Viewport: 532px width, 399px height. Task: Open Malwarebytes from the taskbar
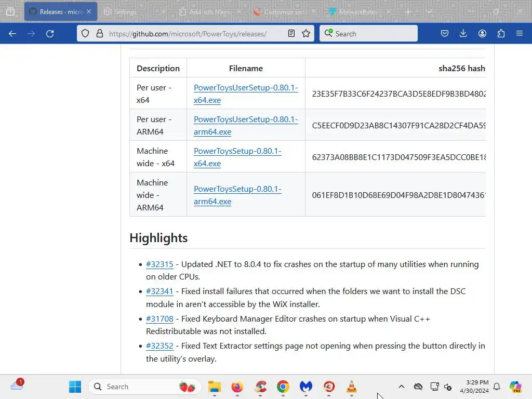click(x=305, y=387)
